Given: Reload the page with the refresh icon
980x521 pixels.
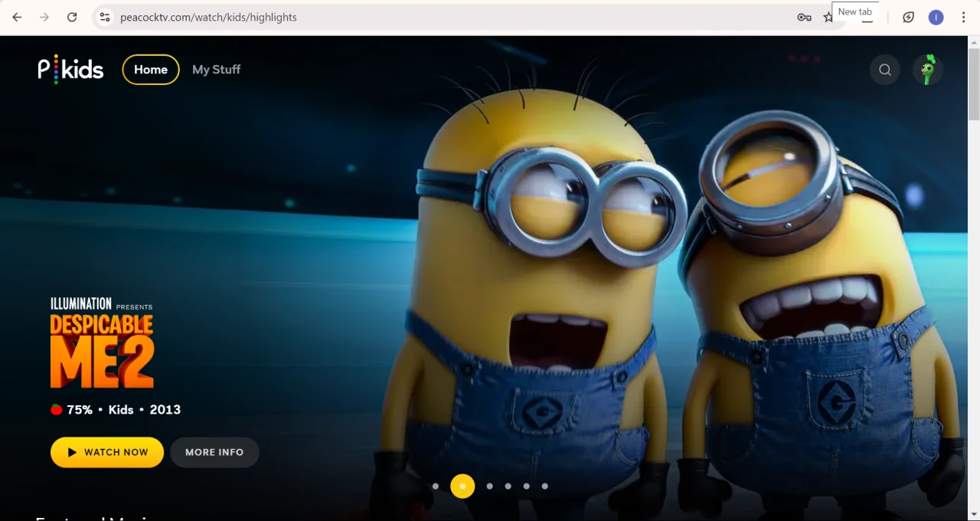Looking at the screenshot, I should (72, 17).
